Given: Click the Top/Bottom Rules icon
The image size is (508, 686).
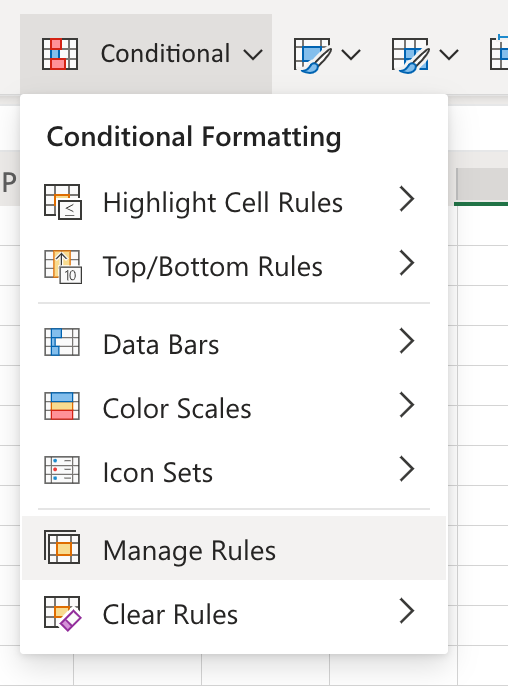Looking at the screenshot, I should click(x=63, y=266).
